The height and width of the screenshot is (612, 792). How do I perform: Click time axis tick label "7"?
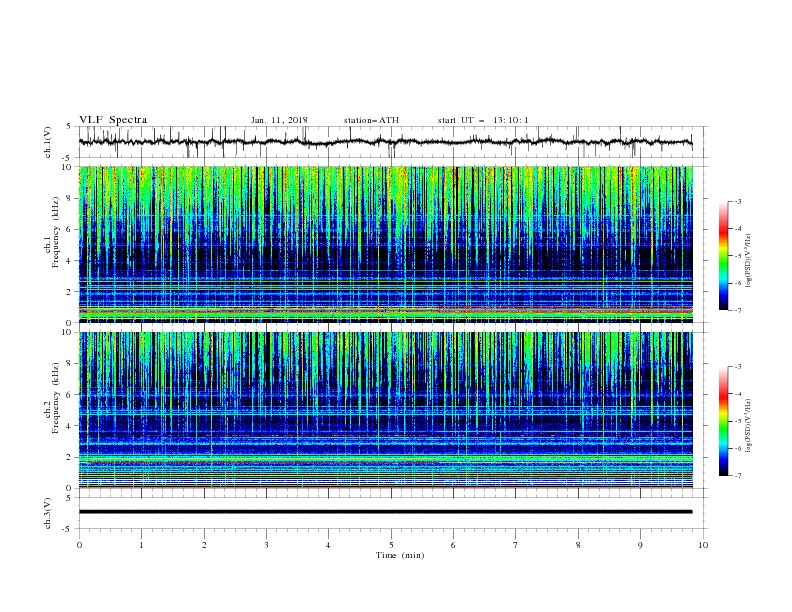(516, 545)
